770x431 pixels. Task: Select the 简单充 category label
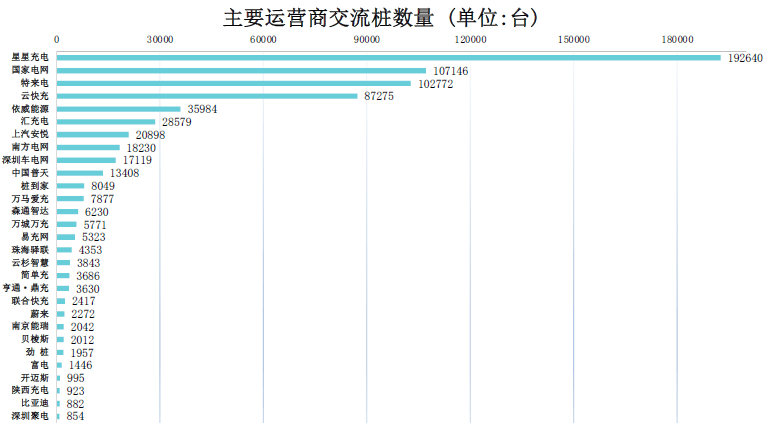pyautogui.click(x=35, y=275)
